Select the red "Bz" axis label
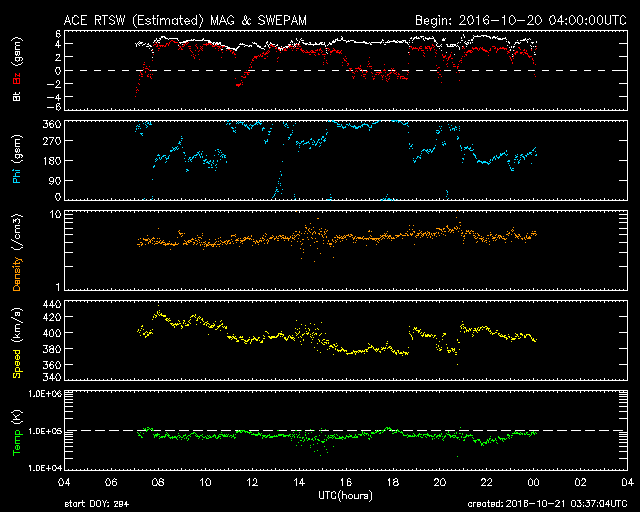The height and width of the screenshot is (512, 640). (17, 79)
